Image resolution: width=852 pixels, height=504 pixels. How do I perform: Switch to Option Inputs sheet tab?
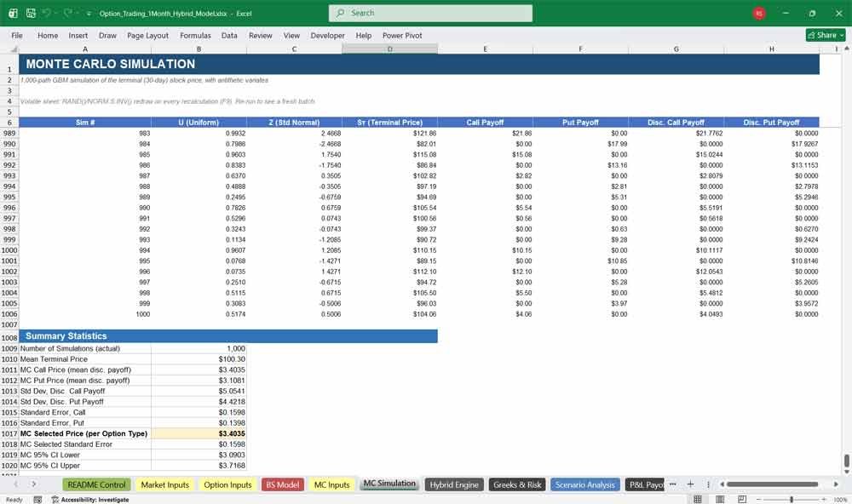(x=227, y=484)
